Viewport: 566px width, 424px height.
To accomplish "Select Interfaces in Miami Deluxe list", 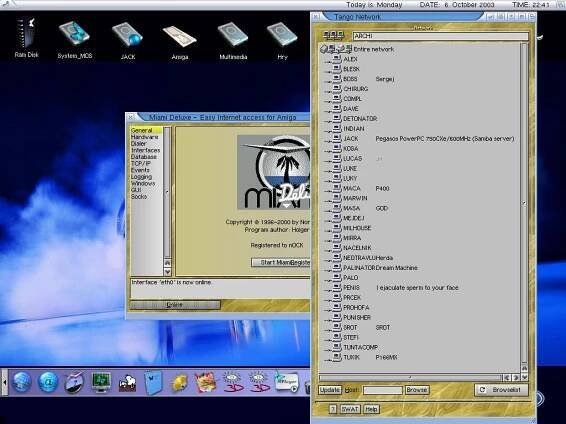I will coord(147,150).
